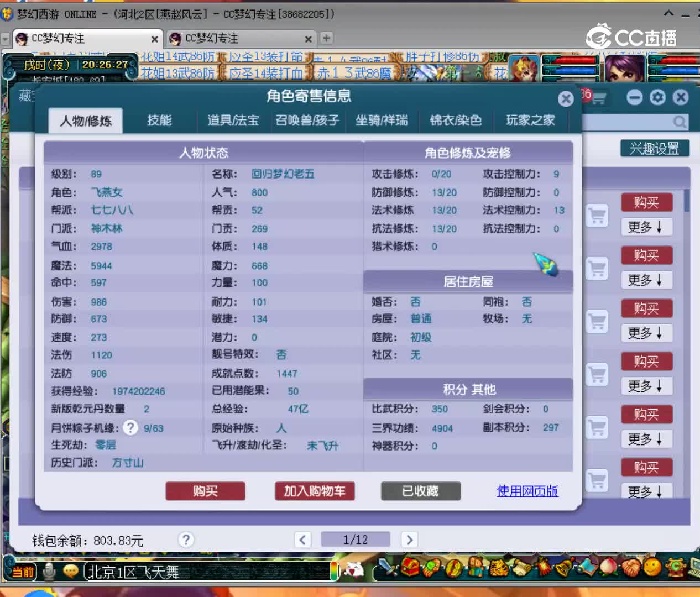Click the 加入购物车 button
The height and width of the screenshot is (597, 700).
coord(315,491)
